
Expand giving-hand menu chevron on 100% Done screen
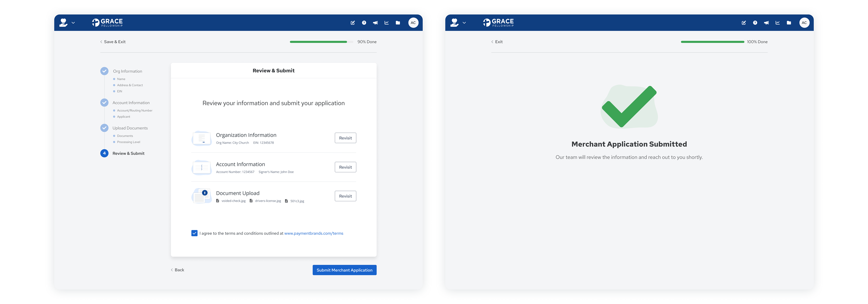coord(464,23)
